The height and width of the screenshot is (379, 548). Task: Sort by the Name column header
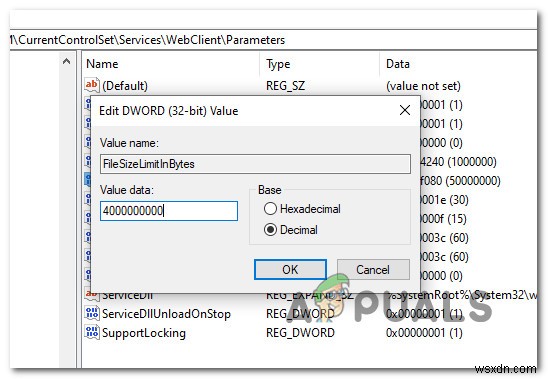[102, 64]
